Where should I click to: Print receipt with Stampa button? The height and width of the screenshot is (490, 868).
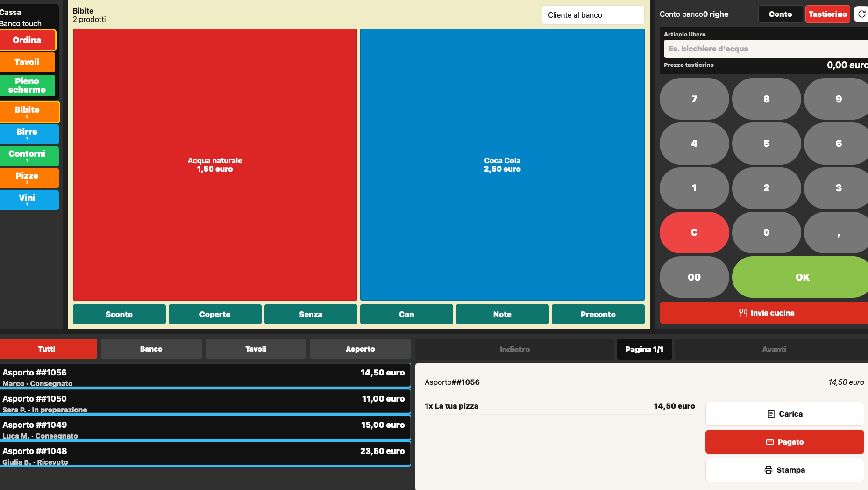(784, 470)
